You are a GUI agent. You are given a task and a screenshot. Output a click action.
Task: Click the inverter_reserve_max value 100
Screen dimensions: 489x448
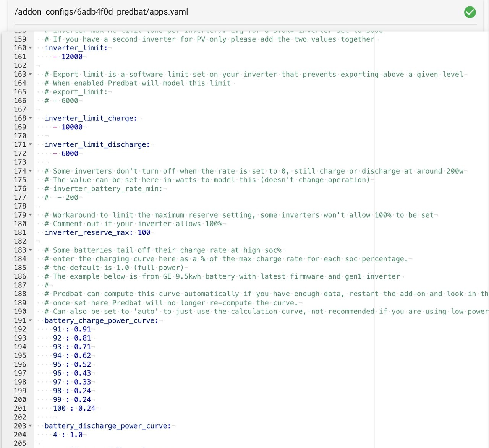pyautogui.click(x=144, y=232)
